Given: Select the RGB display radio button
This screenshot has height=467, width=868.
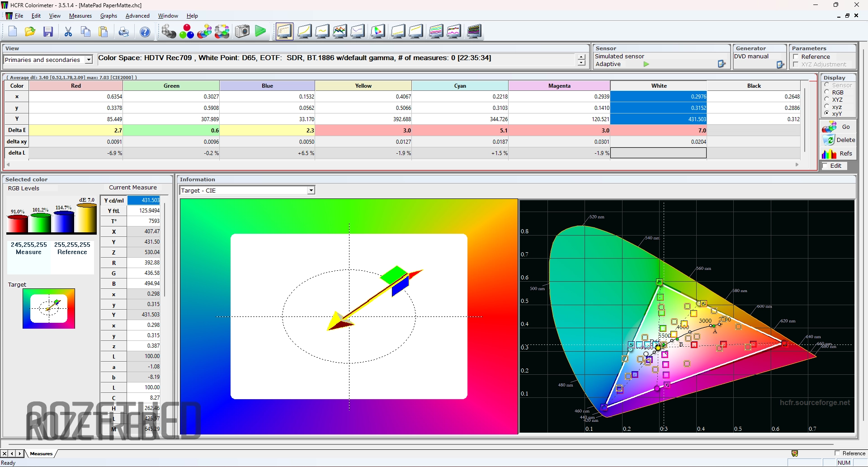Looking at the screenshot, I should pos(827,92).
